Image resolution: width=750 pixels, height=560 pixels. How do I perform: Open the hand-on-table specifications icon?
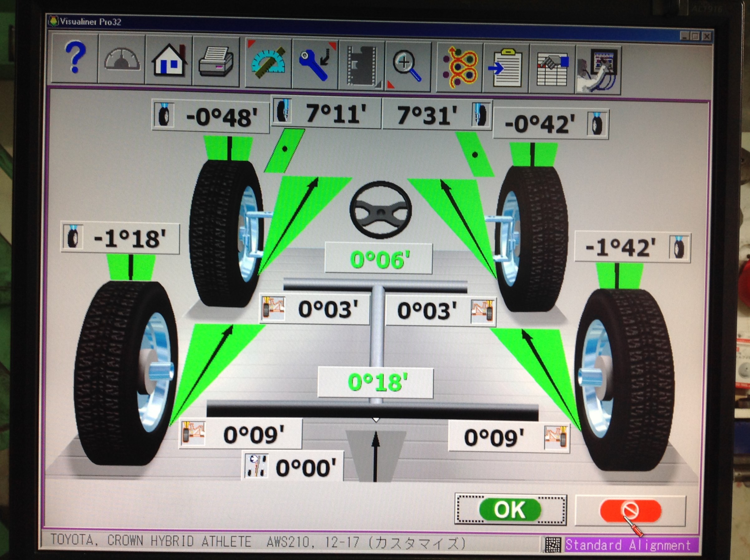tap(552, 70)
